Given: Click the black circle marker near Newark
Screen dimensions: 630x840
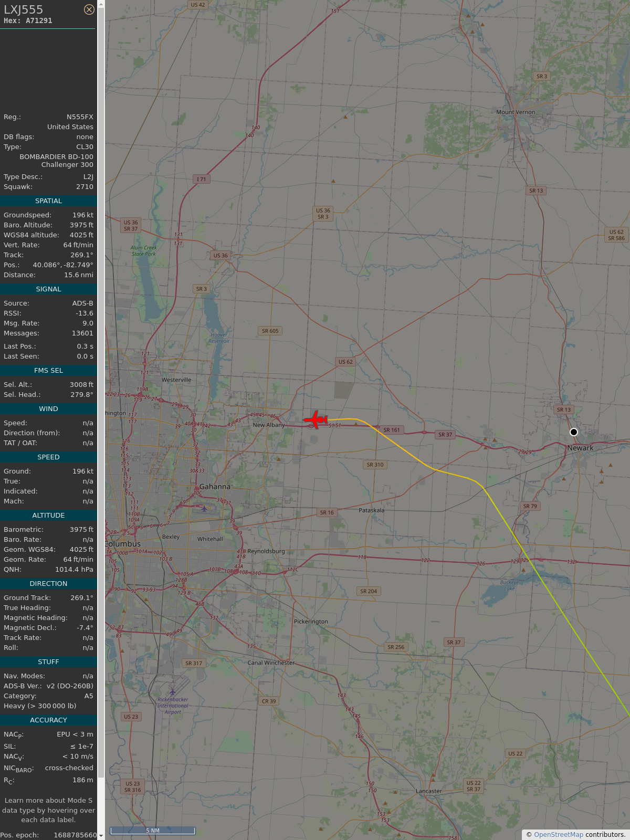Looking at the screenshot, I should [x=574, y=432].
